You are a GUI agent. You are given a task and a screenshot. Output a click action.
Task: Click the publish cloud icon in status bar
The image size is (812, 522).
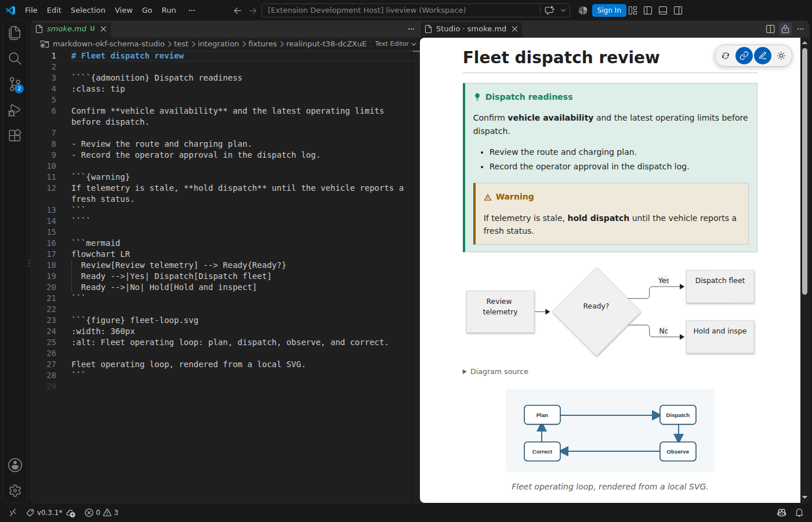[71, 513]
